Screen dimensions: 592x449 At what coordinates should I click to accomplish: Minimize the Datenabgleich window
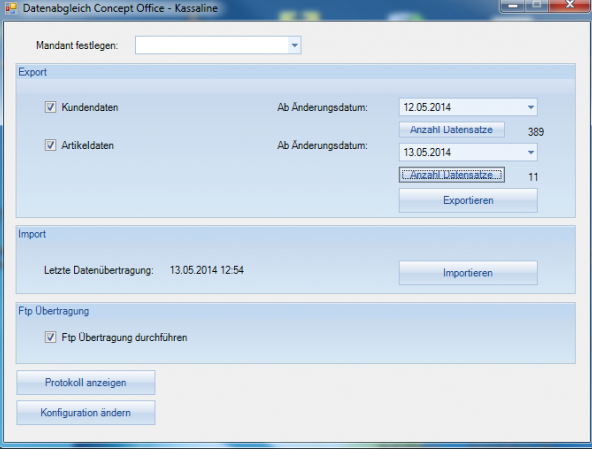(x=512, y=6)
